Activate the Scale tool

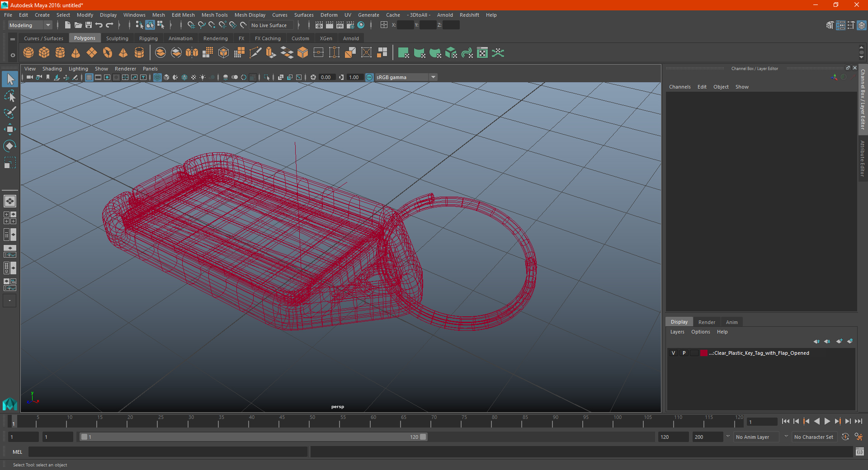[9, 162]
